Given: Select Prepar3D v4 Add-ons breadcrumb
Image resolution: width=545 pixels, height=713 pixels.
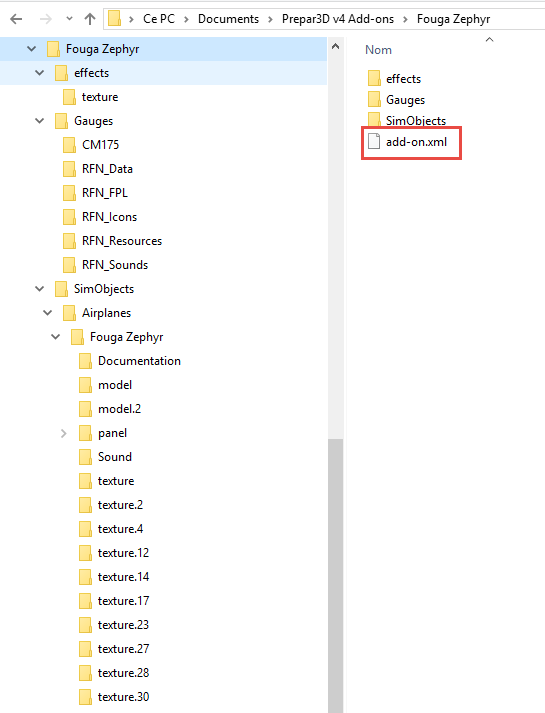Looking at the screenshot, I should coord(338,19).
